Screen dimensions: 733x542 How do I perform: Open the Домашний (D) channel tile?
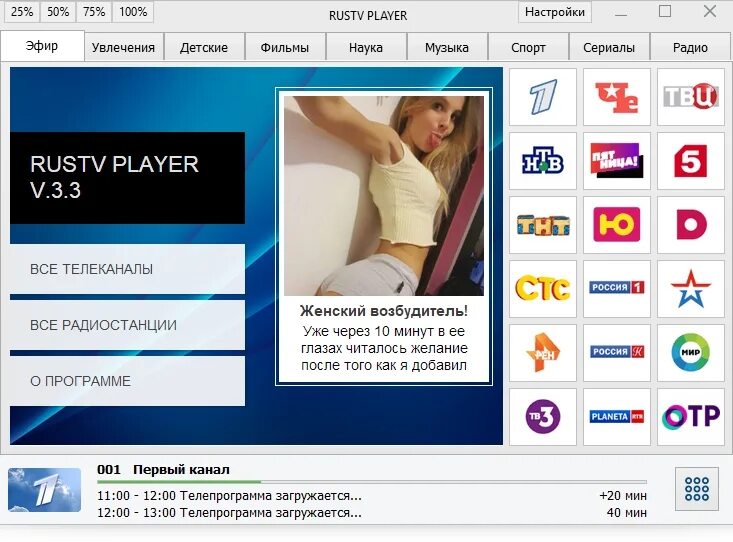(x=691, y=225)
